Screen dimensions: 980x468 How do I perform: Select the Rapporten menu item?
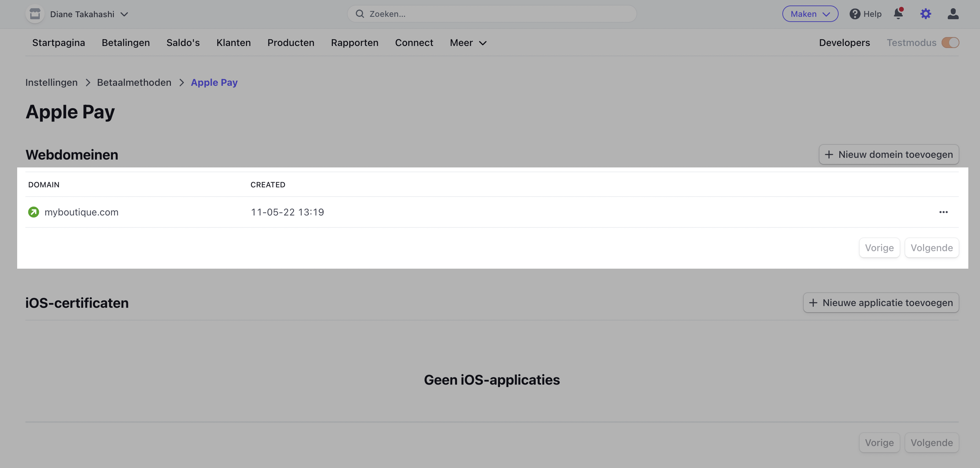(x=354, y=42)
